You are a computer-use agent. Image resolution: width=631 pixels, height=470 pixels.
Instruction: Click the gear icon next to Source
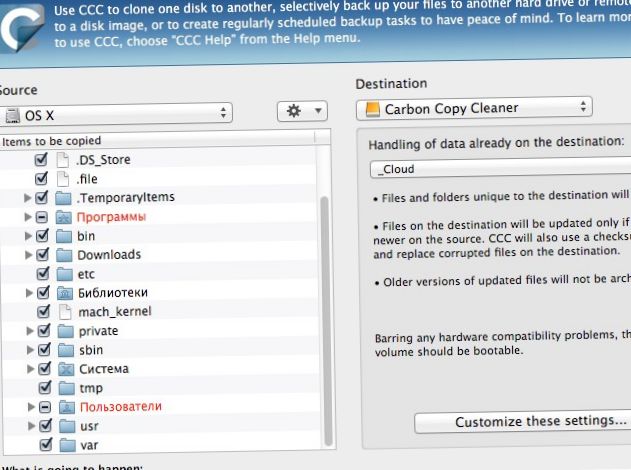(x=293, y=111)
